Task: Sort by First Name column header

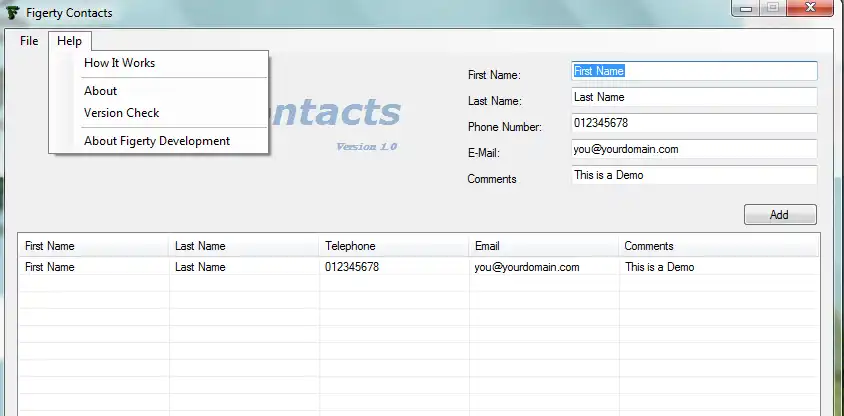Action: [94, 246]
